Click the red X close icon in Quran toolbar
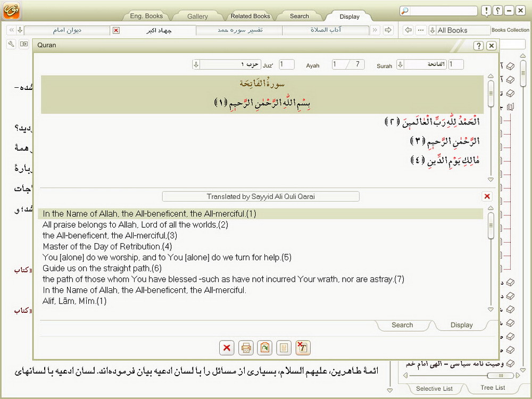This screenshot has width=532, height=399. [x=227, y=348]
